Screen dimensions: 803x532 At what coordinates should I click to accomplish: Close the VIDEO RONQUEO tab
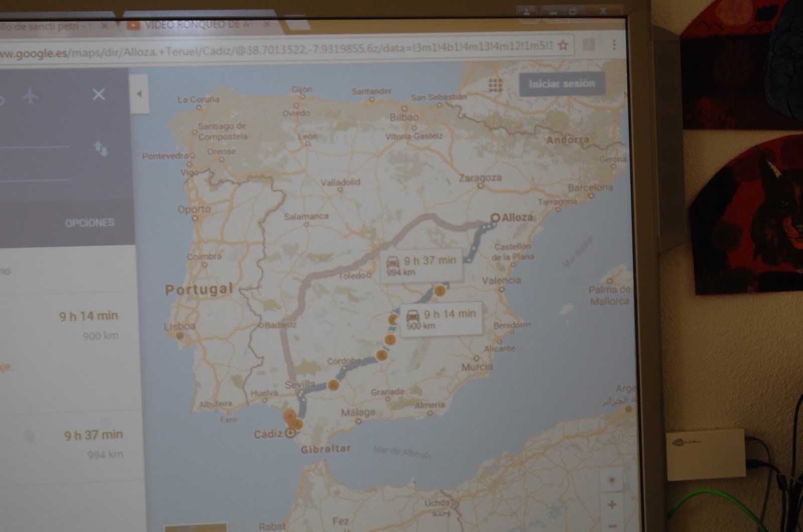[x=266, y=24]
